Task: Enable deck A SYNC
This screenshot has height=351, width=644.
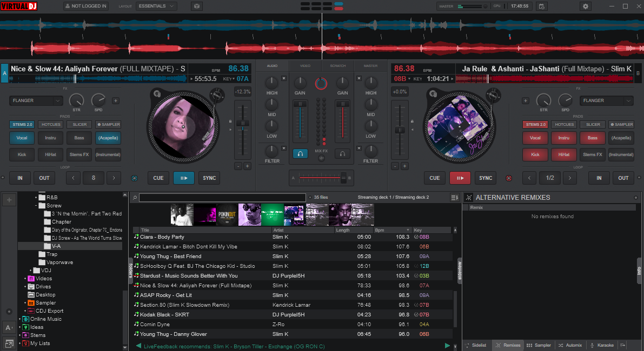Action: [x=209, y=178]
